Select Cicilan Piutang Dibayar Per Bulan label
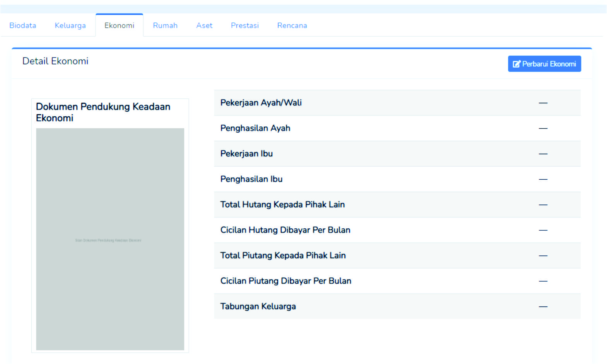This screenshot has width=607, height=364. (x=286, y=281)
